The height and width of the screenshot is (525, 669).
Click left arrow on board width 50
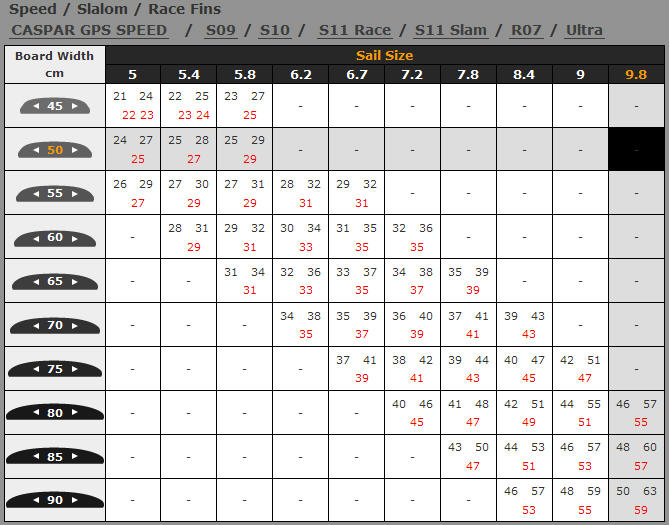pos(36,150)
